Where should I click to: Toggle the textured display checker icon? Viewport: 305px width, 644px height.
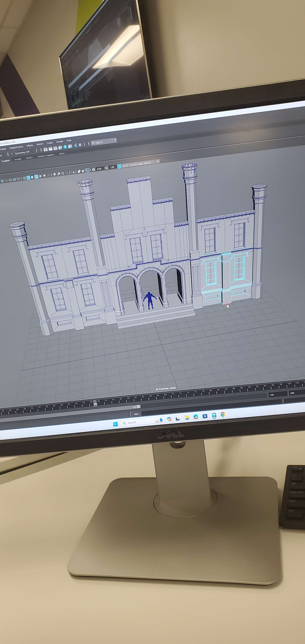coord(40,176)
